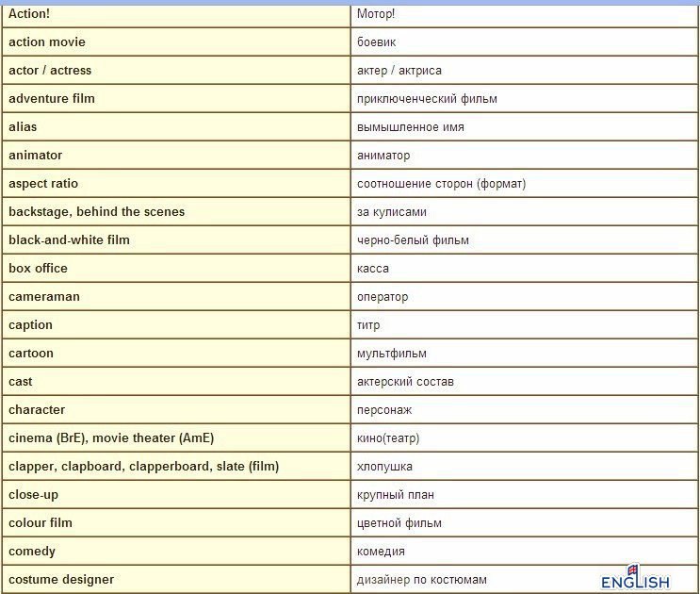
Task: Click the 'costume designer' term
Action: [61, 580]
